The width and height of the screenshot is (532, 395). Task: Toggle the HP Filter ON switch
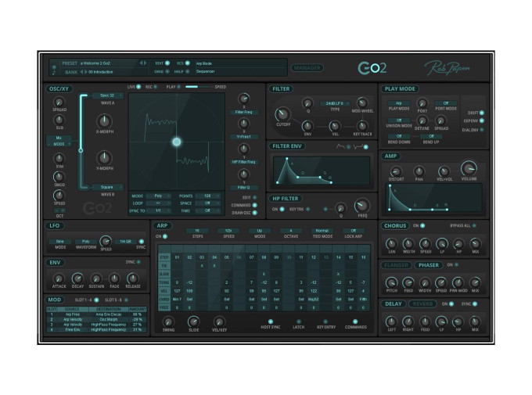283,210
